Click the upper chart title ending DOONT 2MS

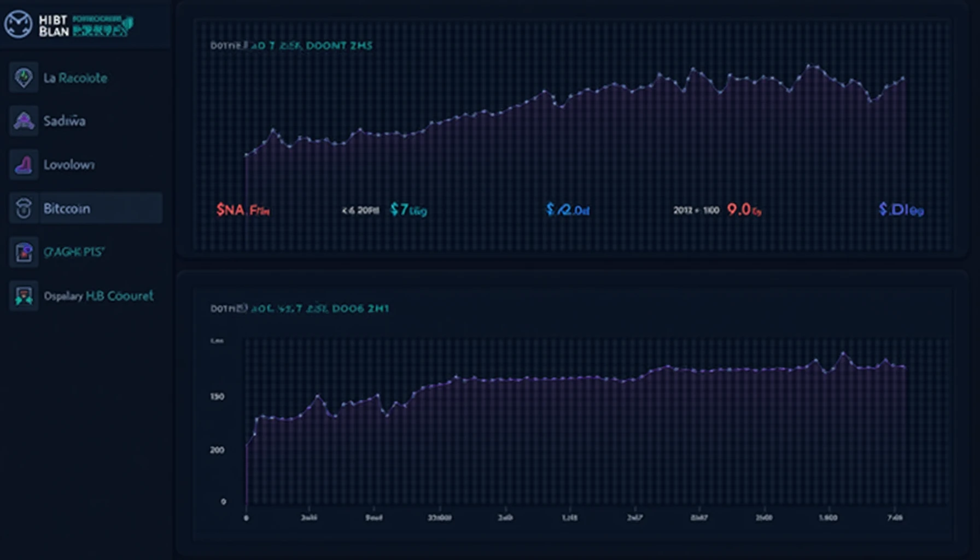291,46
